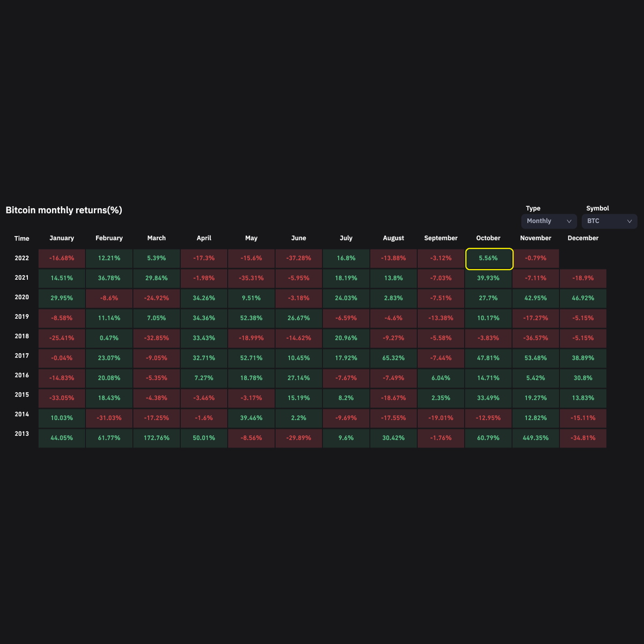Viewport: 644px width, 644px height.
Task: Click the 33.49% October 2015 cell
Action: tap(488, 398)
